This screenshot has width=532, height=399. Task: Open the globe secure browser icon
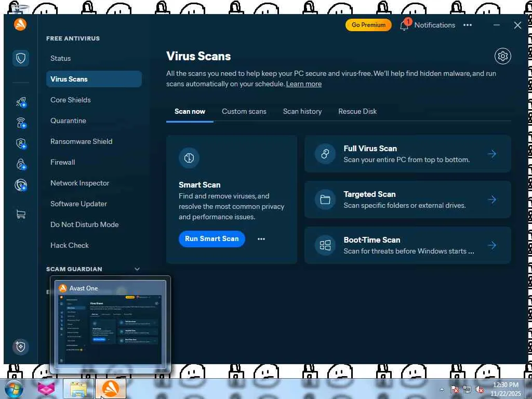tap(21, 185)
